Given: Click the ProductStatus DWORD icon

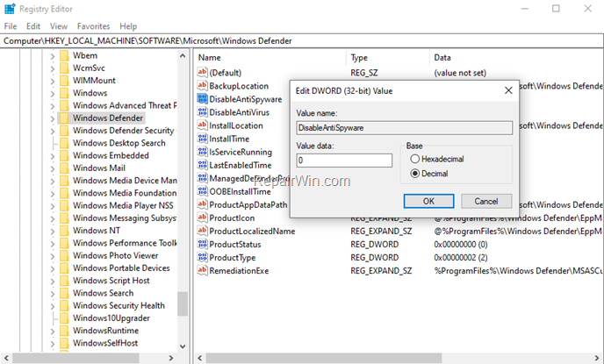Looking at the screenshot, I should [x=202, y=244].
